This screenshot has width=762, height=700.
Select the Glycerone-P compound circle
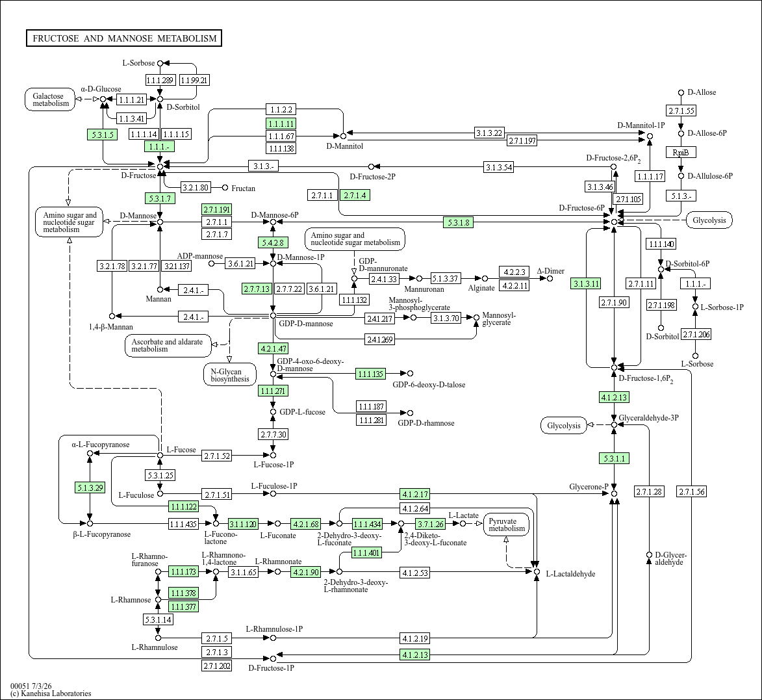tap(615, 494)
